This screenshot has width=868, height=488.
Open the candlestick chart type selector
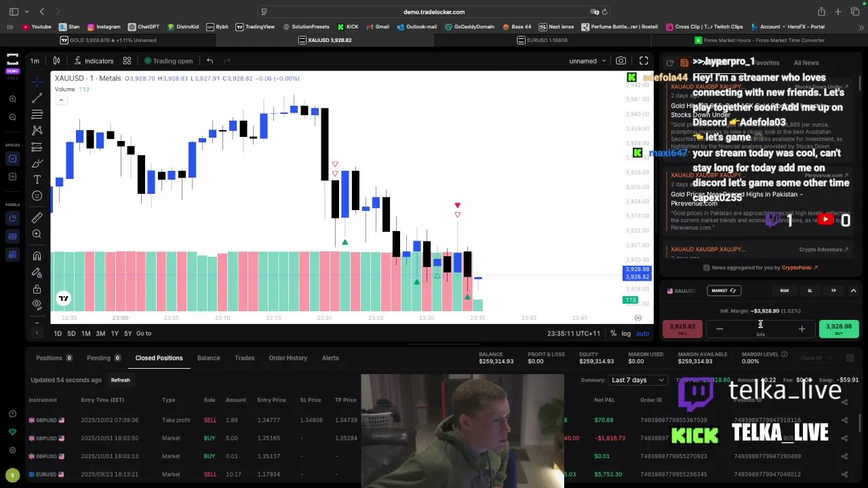point(56,61)
